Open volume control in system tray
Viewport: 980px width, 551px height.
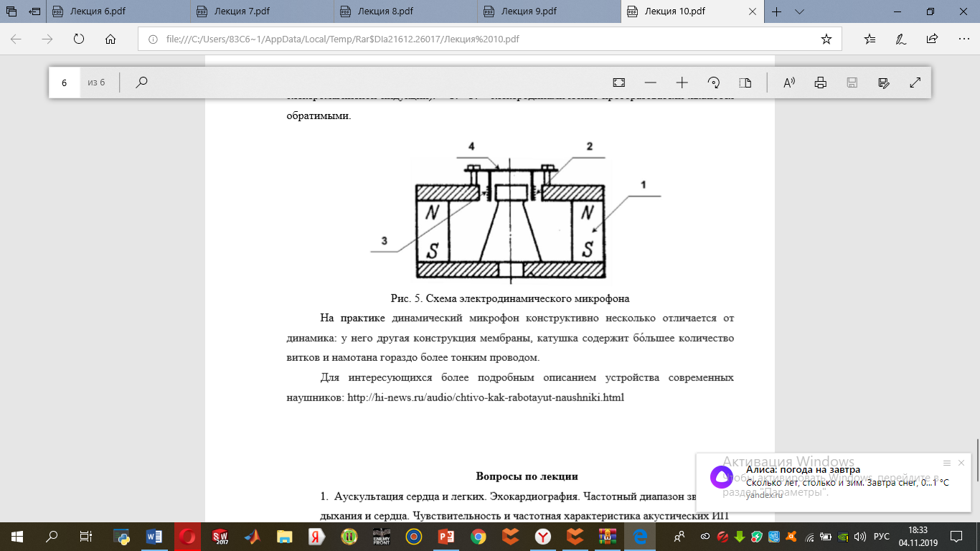859,536
